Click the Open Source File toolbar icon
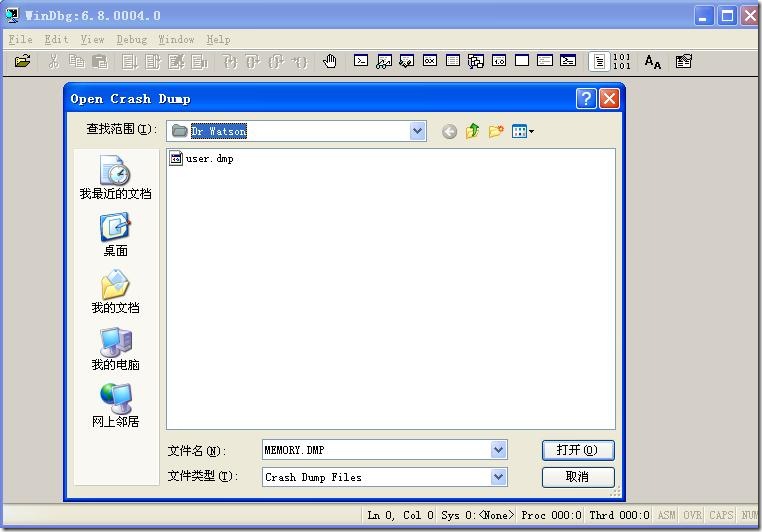 point(22,61)
